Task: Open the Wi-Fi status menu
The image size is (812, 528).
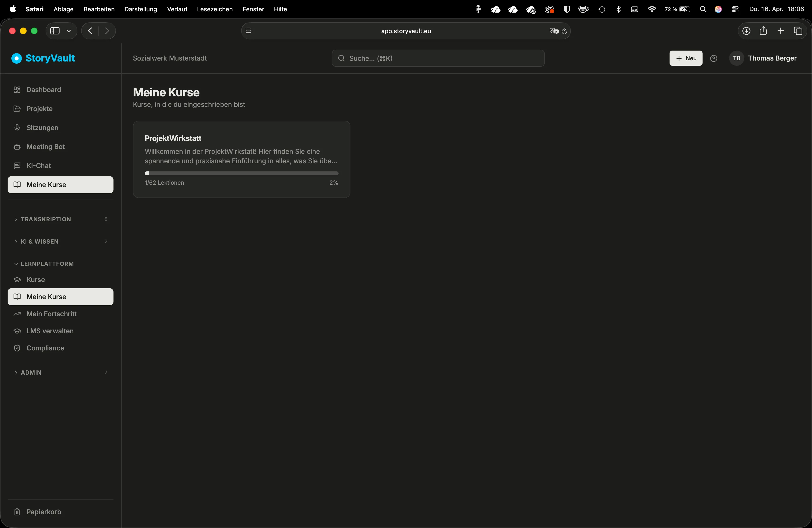Action: coord(652,9)
